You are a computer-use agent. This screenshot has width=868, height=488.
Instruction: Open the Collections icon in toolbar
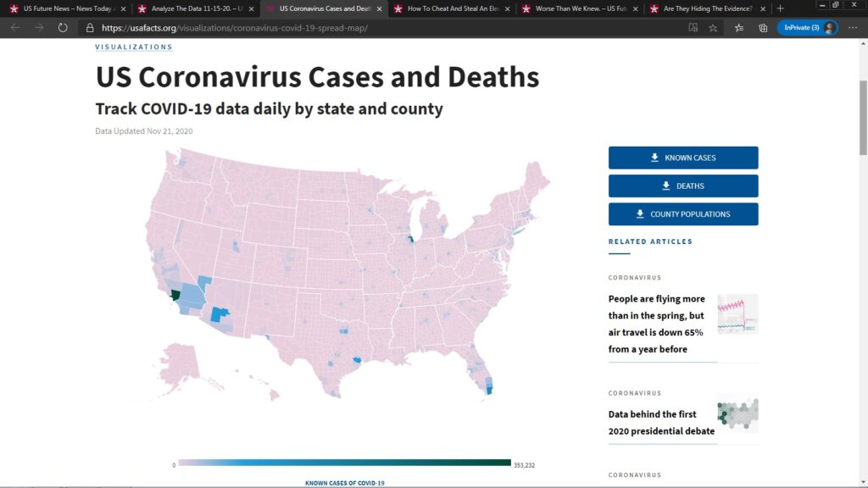pyautogui.click(x=763, y=27)
